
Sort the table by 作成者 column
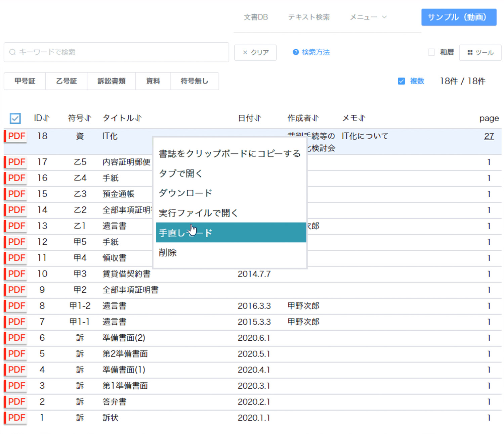303,118
